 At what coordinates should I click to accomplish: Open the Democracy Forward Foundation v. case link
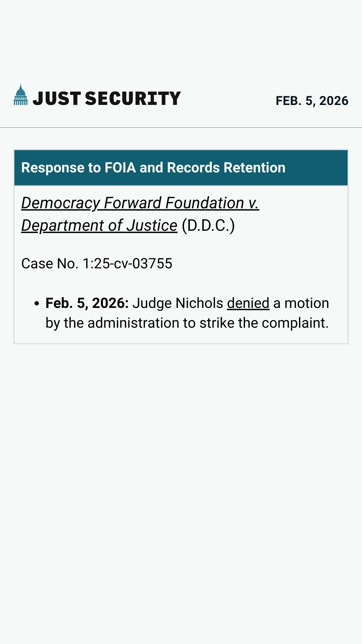140,203
